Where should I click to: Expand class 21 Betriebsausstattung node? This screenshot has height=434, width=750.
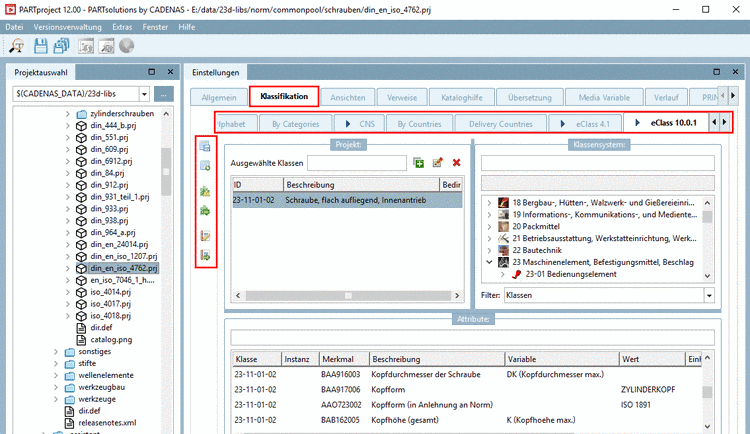coord(489,238)
